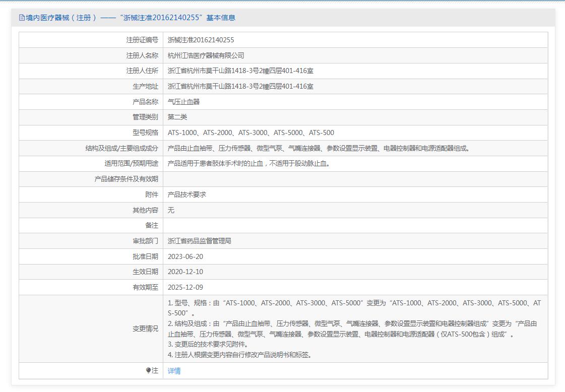Click the 适用范围/预期用途 description text
Screen dimensions: 565x392
tap(249, 164)
